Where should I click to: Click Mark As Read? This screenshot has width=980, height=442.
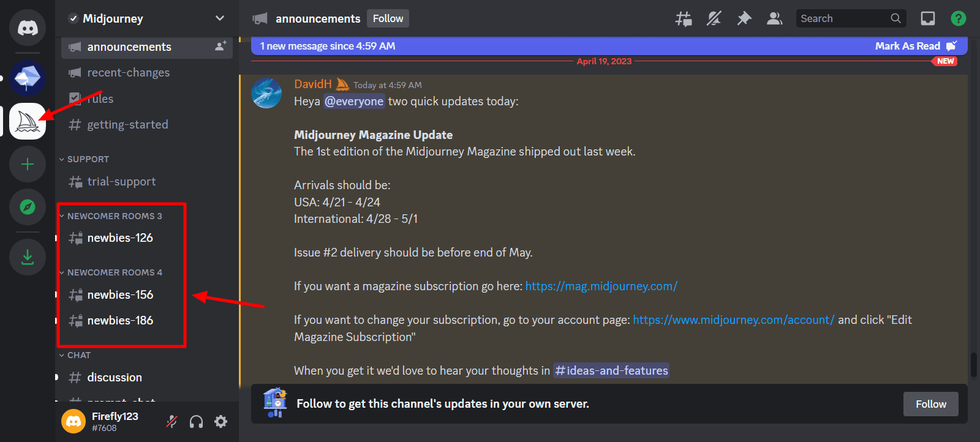915,46
